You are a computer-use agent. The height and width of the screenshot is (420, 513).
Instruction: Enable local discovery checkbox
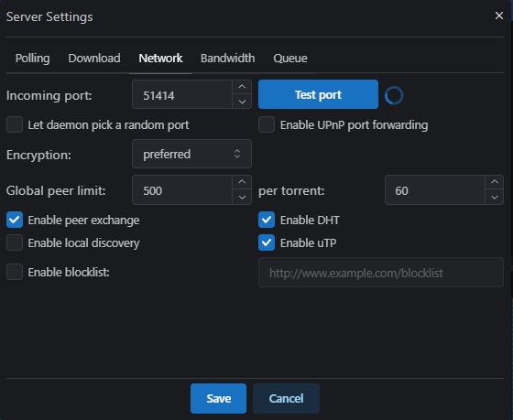point(15,242)
